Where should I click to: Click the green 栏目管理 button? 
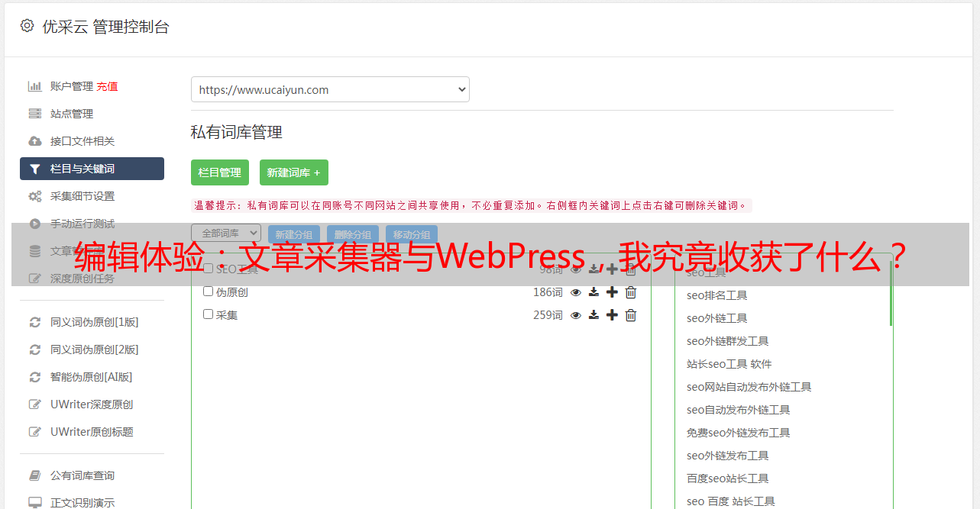click(220, 172)
